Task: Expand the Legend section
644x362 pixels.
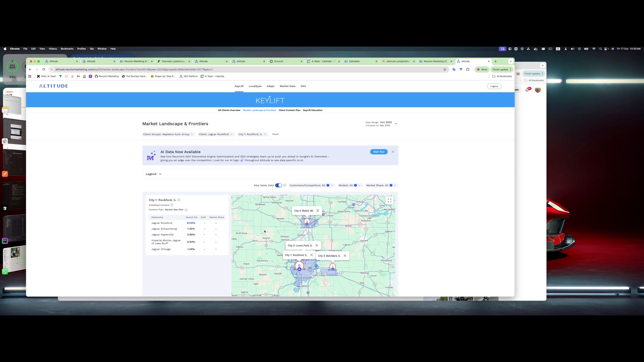Action: click(154, 174)
